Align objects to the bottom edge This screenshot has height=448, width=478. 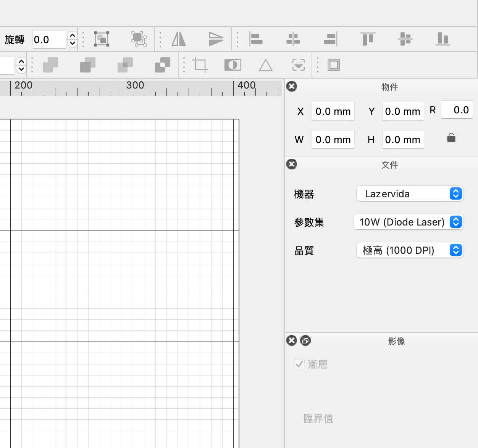[x=442, y=39]
